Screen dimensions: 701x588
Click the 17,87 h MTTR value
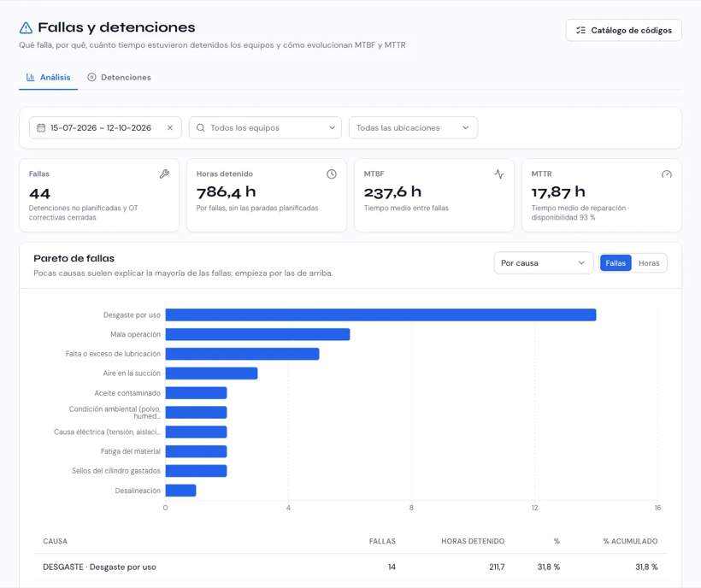click(558, 192)
